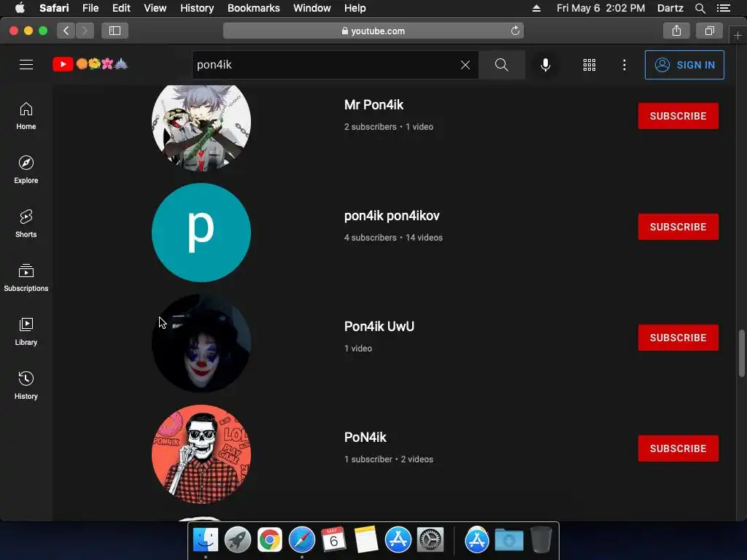Click the SIGN IN button
Screen dimensions: 747x560
click(684, 65)
